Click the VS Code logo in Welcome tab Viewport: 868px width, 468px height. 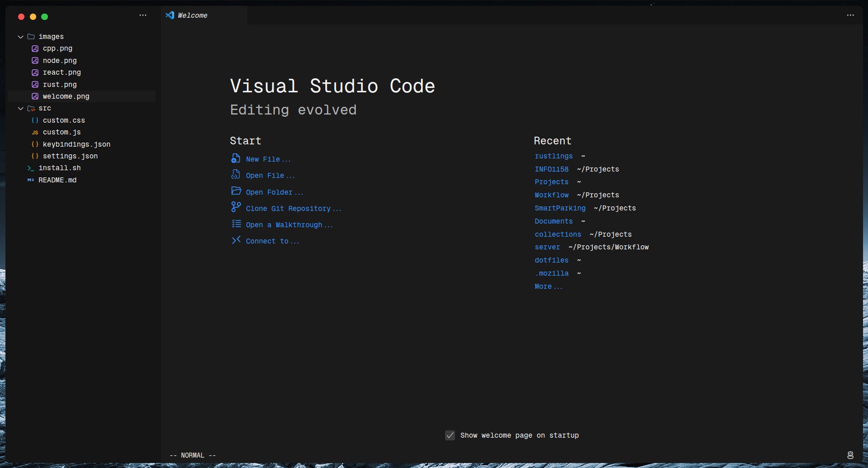pyautogui.click(x=170, y=15)
